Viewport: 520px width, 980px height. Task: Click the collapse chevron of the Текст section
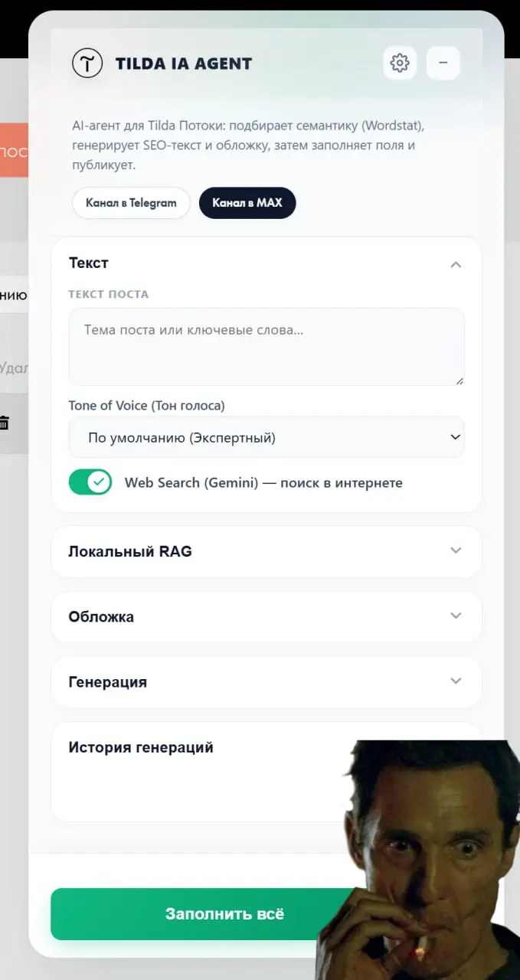pos(456,263)
